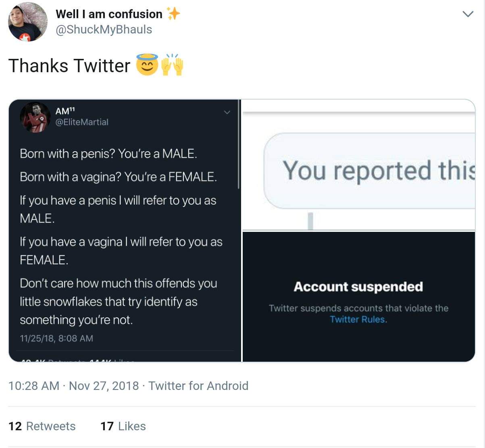Viewport: 485px width, 448px height.
Task: Click the 10:28 AM Nov 27, 2018 timestamp
Action: 73,386
